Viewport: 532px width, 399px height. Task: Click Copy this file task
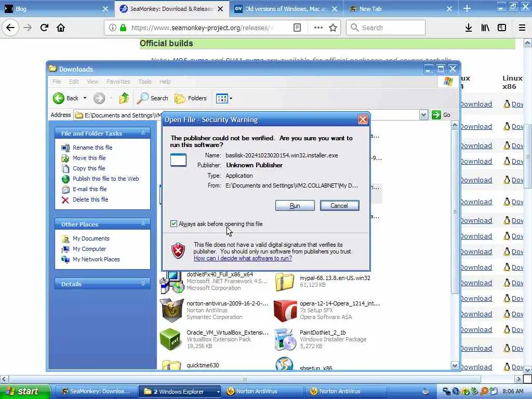coord(89,168)
